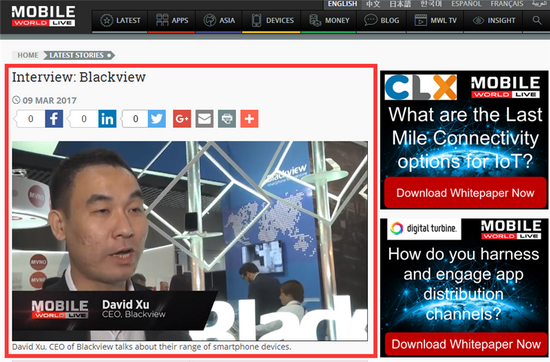Image resolution: width=550 pixels, height=362 pixels.
Task: Share article on Google Plus
Action: tap(182, 119)
